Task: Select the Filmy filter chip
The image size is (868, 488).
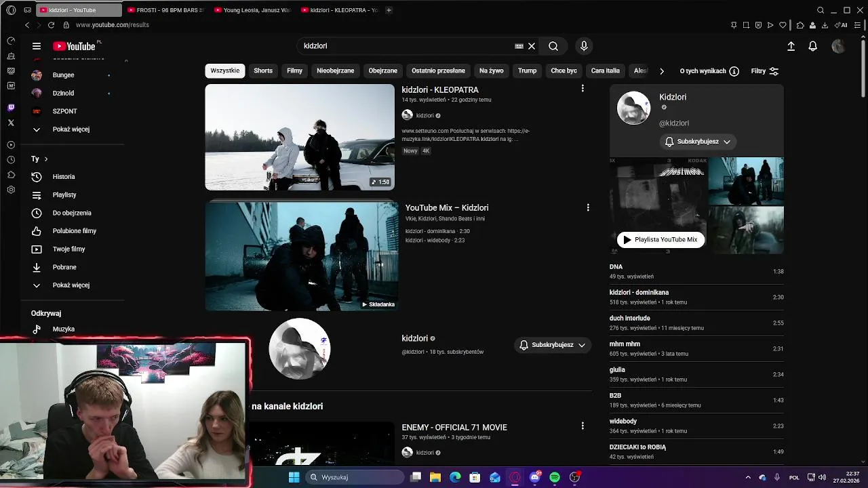Action: click(294, 70)
